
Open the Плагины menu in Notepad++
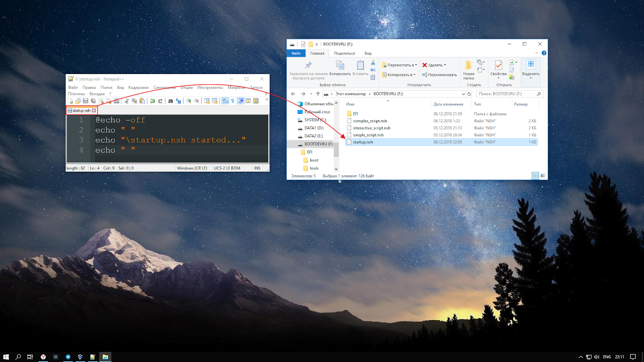pyautogui.click(x=76, y=94)
